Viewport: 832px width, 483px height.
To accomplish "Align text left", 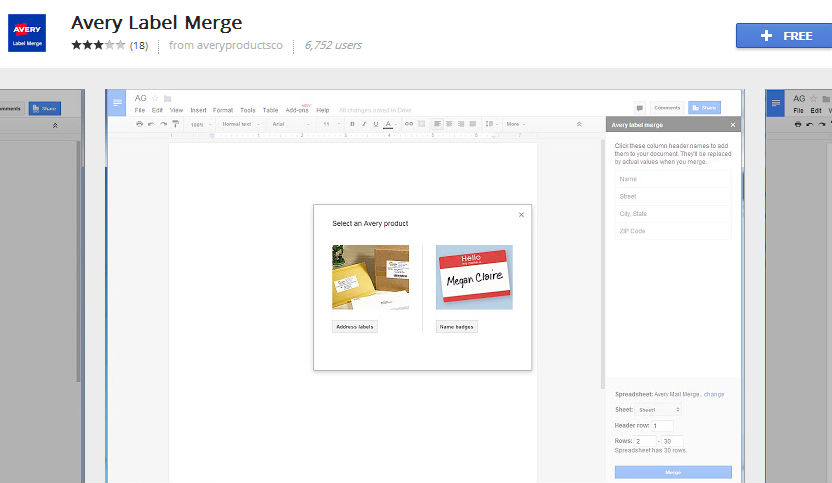I will click(437, 124).
